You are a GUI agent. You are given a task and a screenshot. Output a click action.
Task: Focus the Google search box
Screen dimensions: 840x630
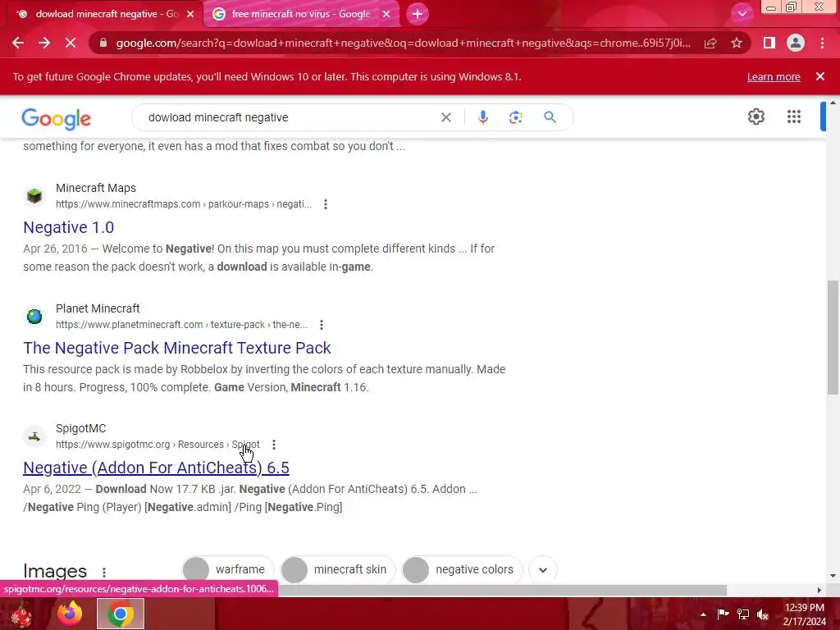(x=290, y=117)
